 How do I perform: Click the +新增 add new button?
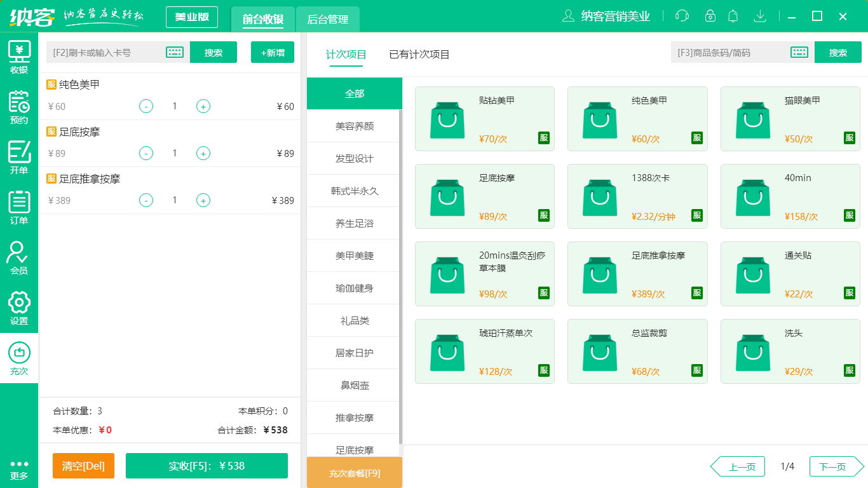click(x=272, y=52)
